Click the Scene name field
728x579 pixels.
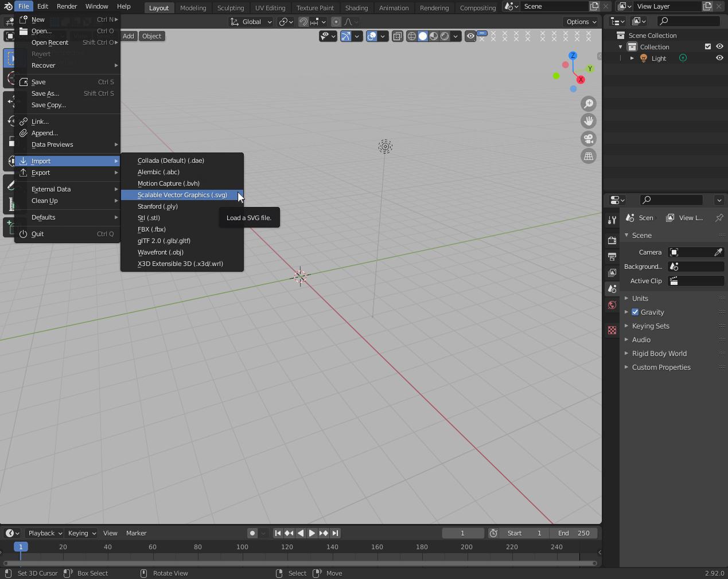(554, 6)
